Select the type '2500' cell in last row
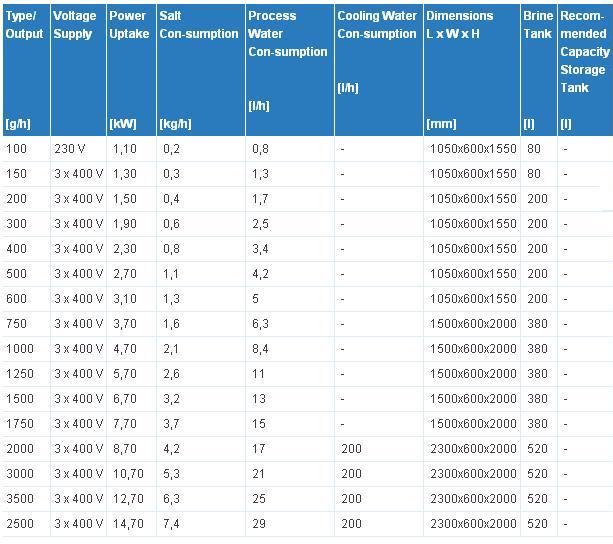Screen dimensions: 613x544 [x=20, y=524]
